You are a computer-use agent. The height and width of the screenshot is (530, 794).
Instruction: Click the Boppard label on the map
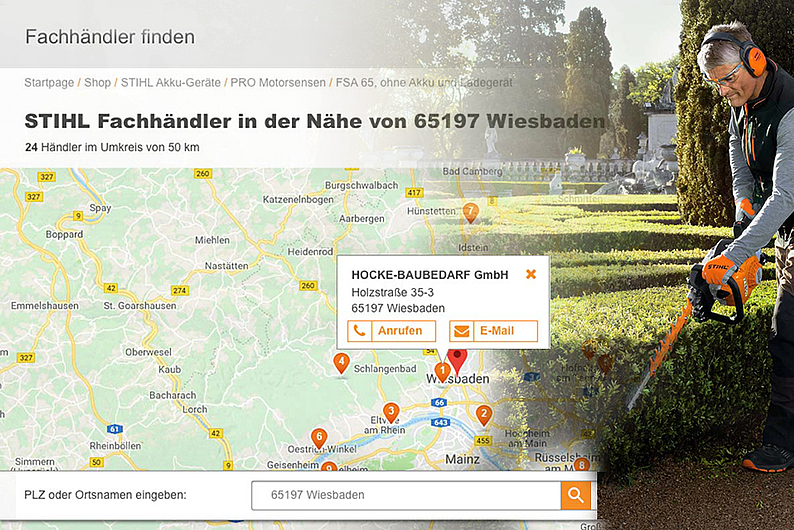(64, 234)
